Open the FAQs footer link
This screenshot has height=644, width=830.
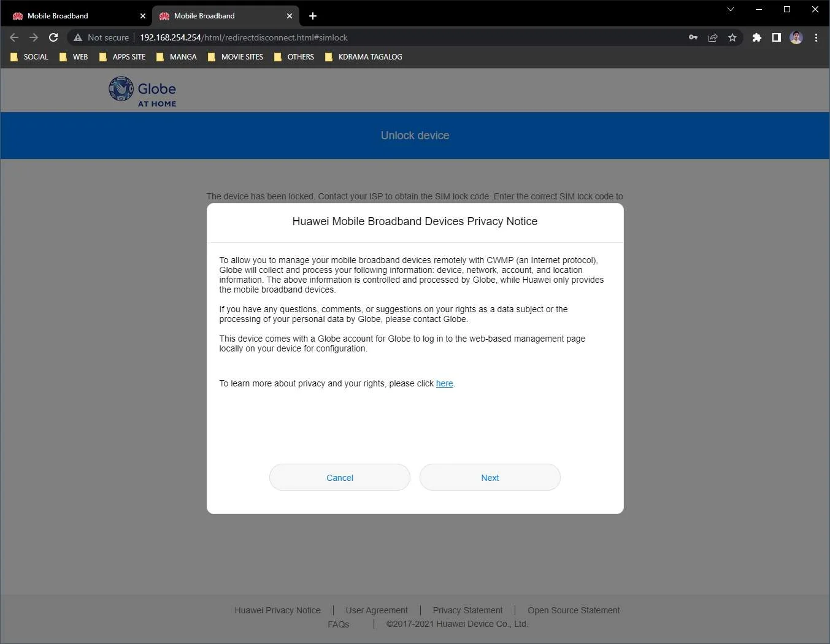click(338, 624)
